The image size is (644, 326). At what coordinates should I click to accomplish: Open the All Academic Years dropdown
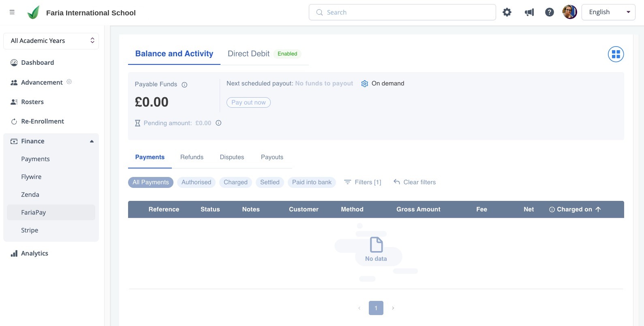coord(51,41)
